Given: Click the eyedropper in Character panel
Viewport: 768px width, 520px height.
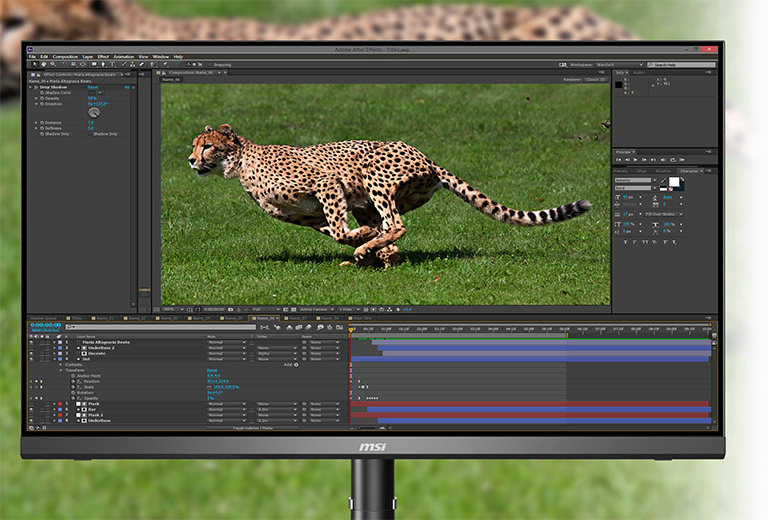Looking at the screenshot, I should (663, 181).
